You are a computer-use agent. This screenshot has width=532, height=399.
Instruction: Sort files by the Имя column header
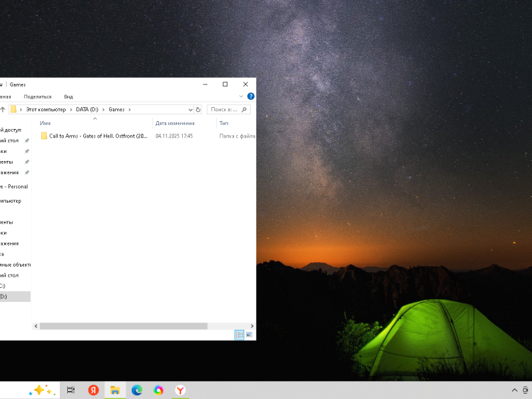click(45, 123)
